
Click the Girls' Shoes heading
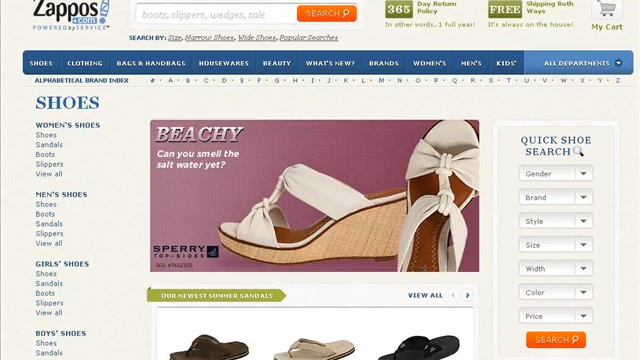point(62,264)
